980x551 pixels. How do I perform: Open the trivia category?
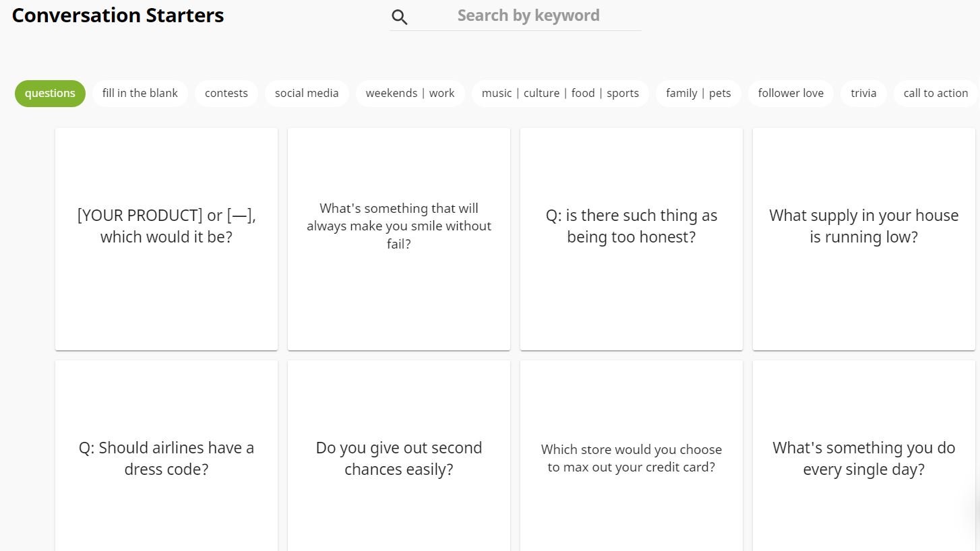863,94
